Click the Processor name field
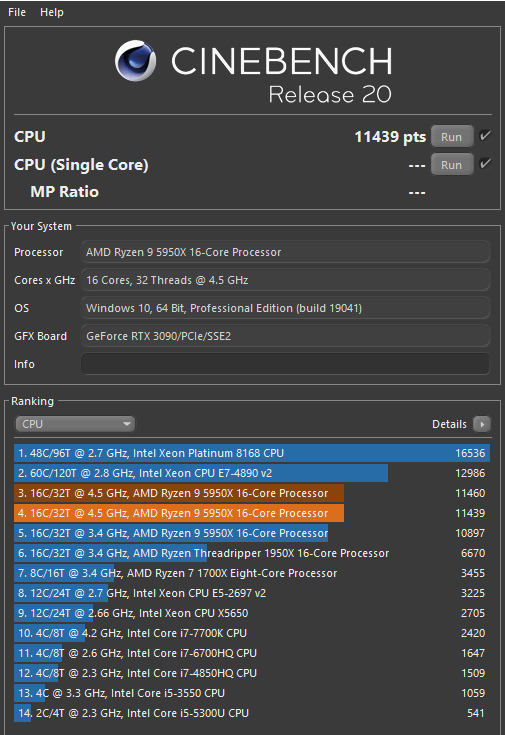Image resolution: width=505 pixels, height=735 pixels. [x=286, y=252]
